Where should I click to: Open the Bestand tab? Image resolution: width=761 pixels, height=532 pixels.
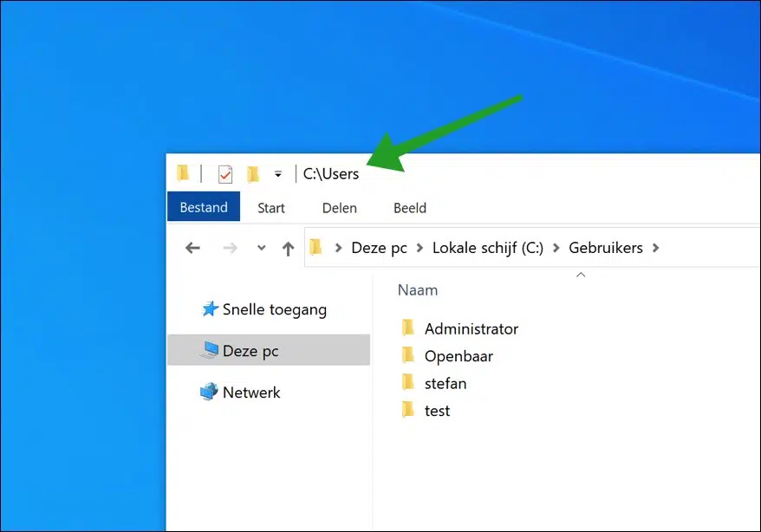[204, 206]
